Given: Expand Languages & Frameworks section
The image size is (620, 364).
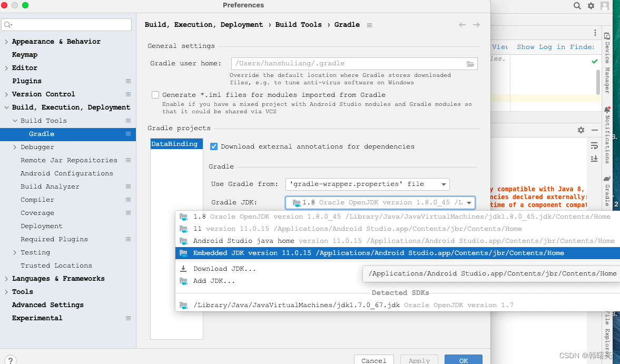Looking at the screenshot, I should coord(6,279).
